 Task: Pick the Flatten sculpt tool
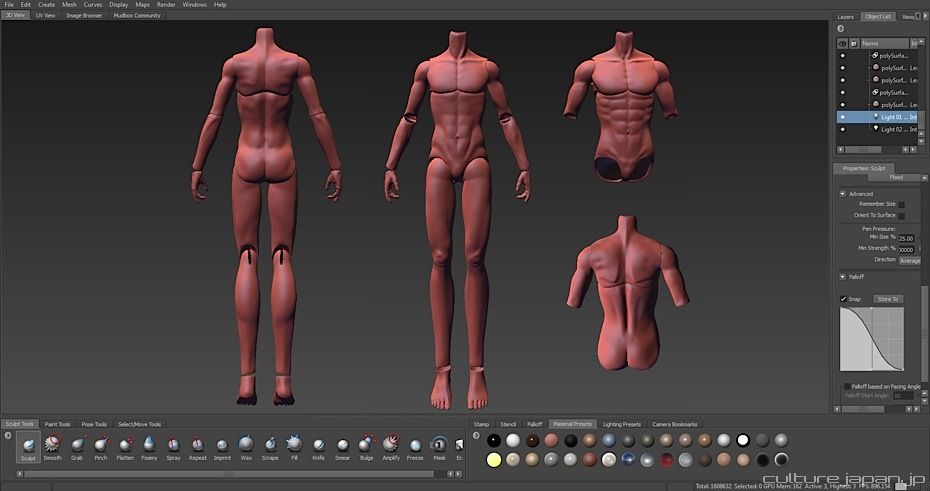click(x=125, y=444)
